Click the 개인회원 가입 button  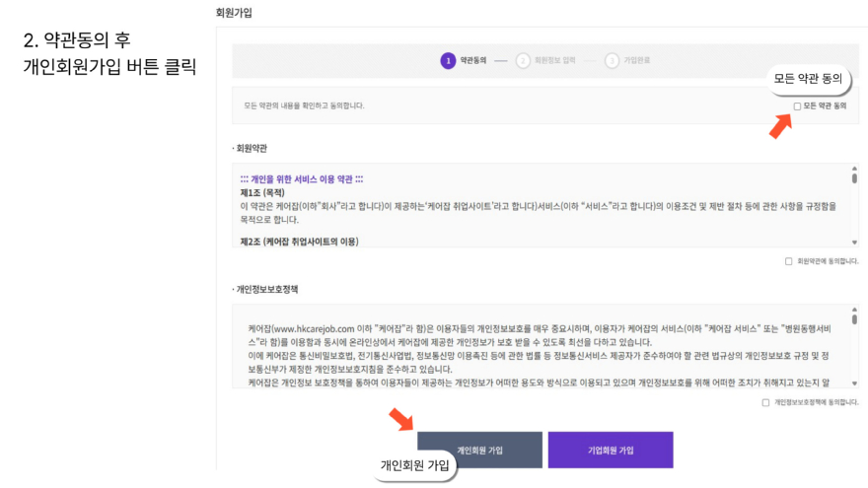pos(479,450)
